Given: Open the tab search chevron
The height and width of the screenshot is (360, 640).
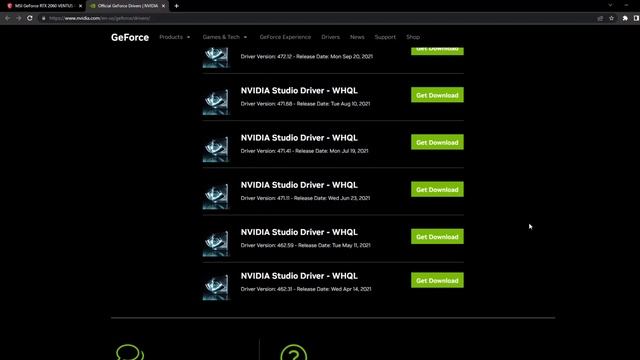Looking at the screenshot, I should click(x=610, y=5).
